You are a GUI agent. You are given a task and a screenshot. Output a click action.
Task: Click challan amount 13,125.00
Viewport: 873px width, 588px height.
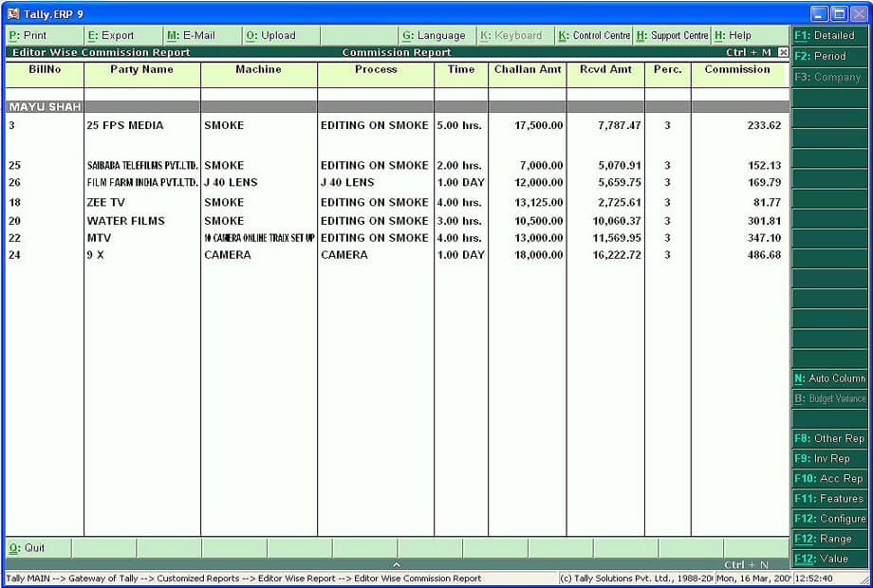(538, 203)
